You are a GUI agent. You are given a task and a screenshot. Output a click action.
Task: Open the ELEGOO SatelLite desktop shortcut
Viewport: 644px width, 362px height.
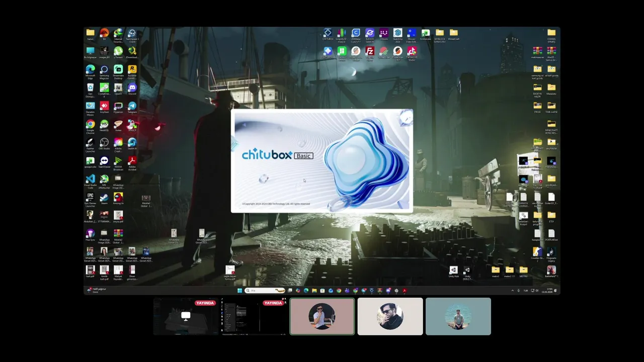click(x=370, y=35)
